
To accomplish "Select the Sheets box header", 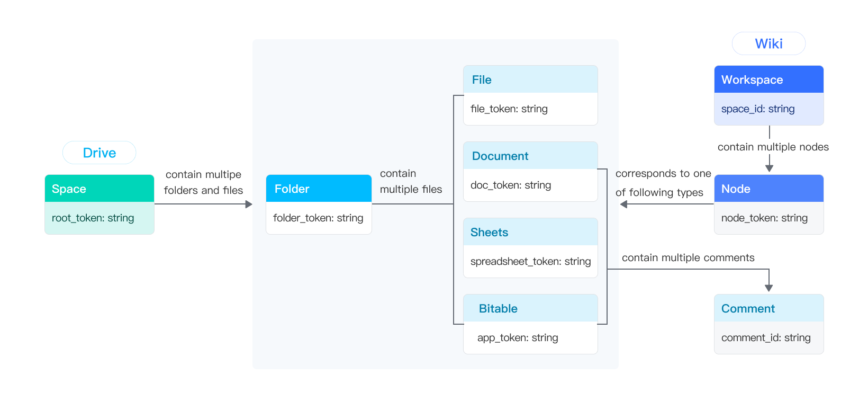I will [530, 232].
